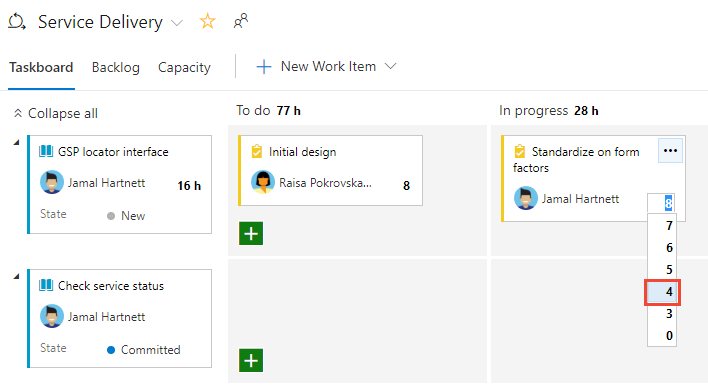This screenshot has width=708, height=386.
Task: Select 0 from remaining work list
Action: click(662, 336)
